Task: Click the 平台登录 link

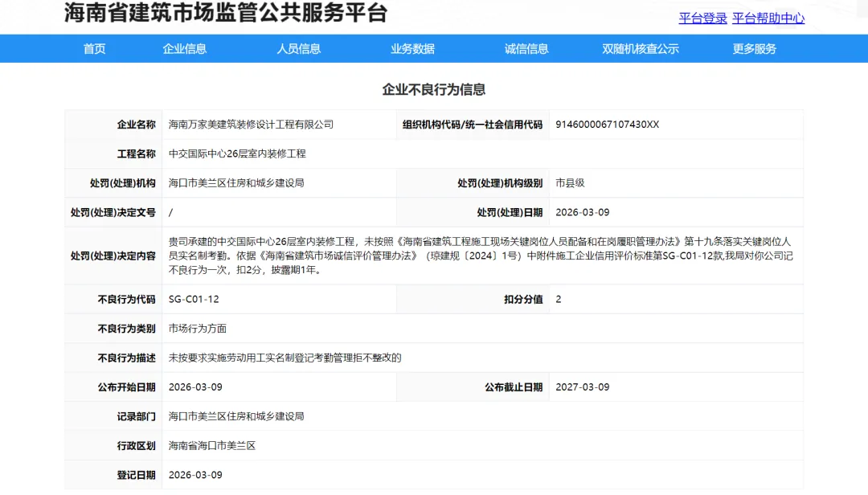Action: point(702,18)
